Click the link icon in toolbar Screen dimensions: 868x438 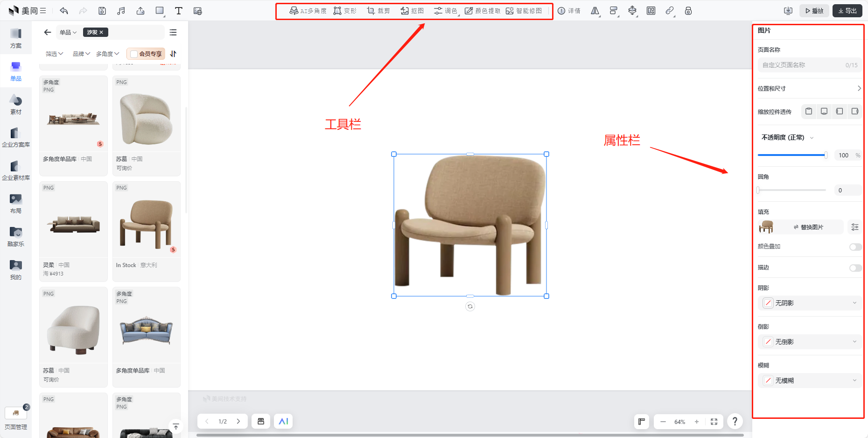(x=670, y=11)
